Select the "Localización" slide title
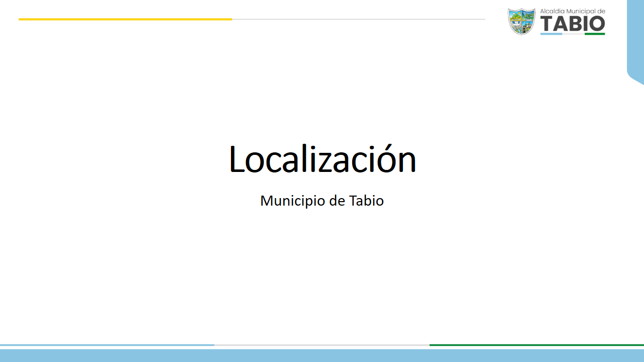Image resolution: width=644 pixels, height=362 pixels. 322,159
